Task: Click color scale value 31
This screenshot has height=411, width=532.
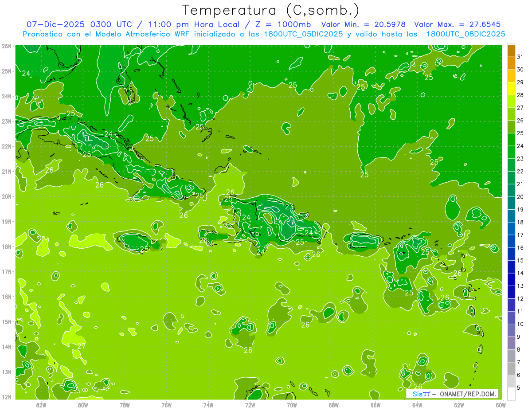Action: 520,57
